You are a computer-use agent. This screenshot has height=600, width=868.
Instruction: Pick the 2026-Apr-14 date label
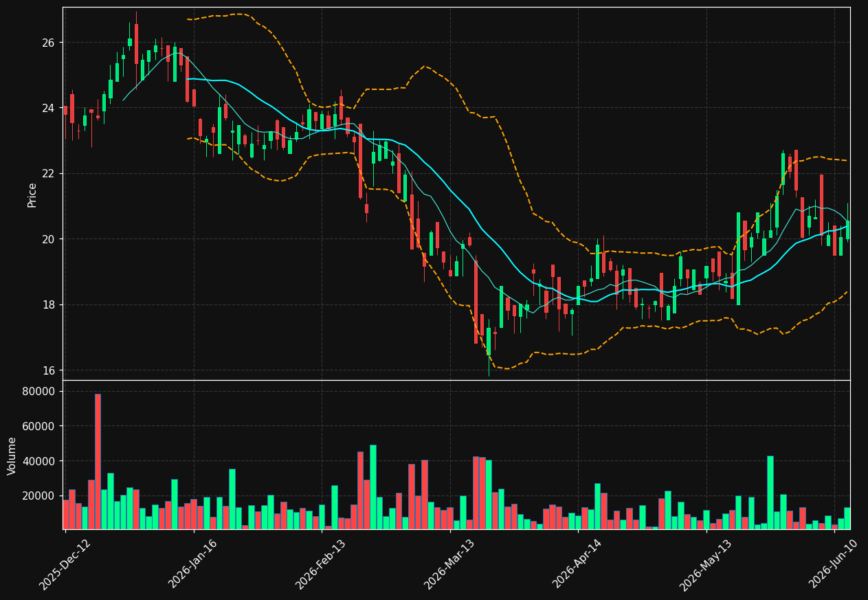(x=577, y=564)
